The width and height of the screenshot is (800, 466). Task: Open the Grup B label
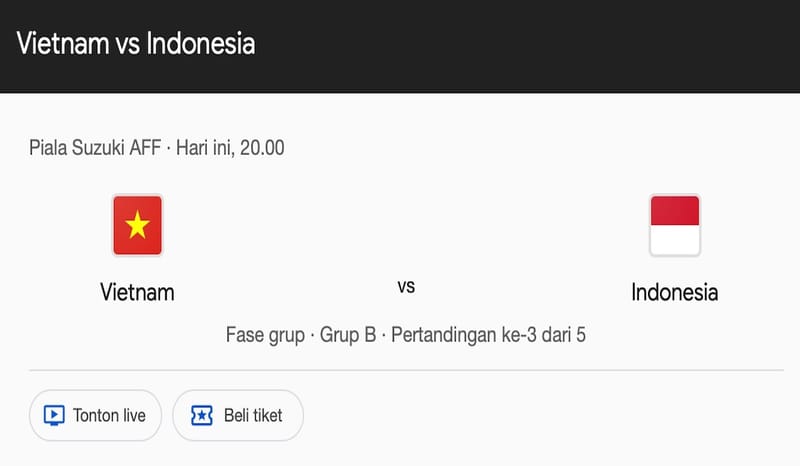pyautogui.click(x=348, y=334)
